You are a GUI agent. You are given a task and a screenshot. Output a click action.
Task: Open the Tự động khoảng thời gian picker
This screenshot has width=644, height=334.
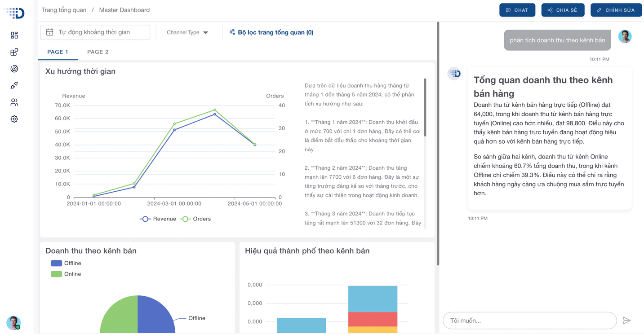[x=95, y=32]
